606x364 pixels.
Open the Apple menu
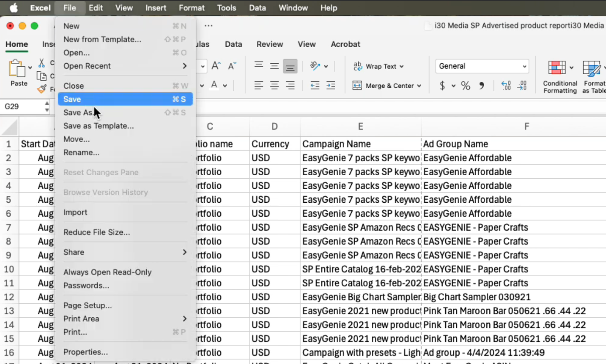(x=14, y=8)
